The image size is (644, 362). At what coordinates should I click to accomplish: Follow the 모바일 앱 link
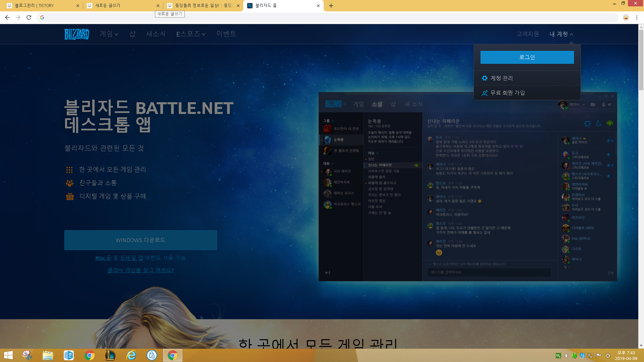pyautogui.click(x=131, y=258)
